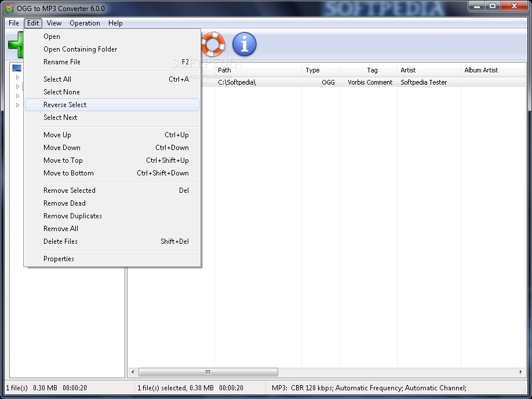Sort by Album Artist column header

point(493,70)
